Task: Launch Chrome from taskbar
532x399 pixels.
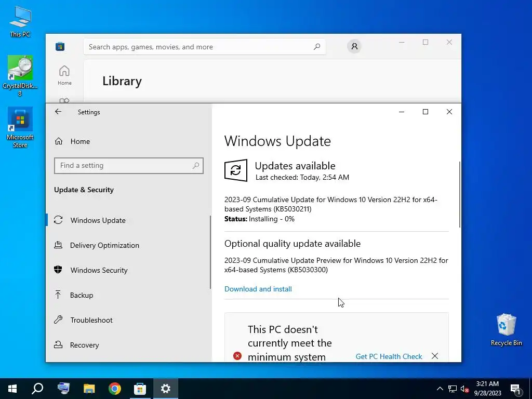Action: click(x=115, y=389)
